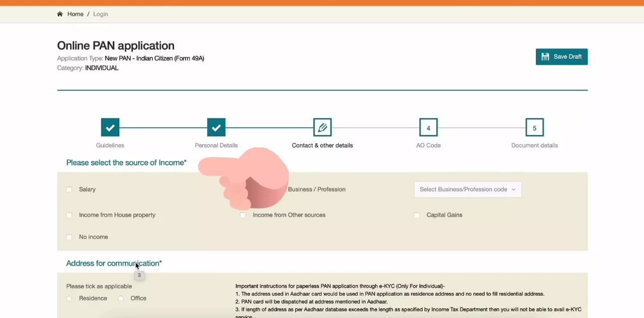Image resolution: width=644 pixels, height=318 pixels.
Task: Check the No income option
Action: 69,236
